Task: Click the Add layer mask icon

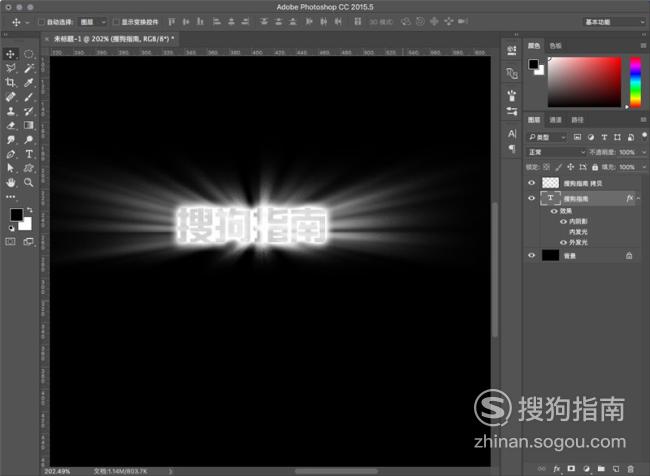Action: click(571, 469)
